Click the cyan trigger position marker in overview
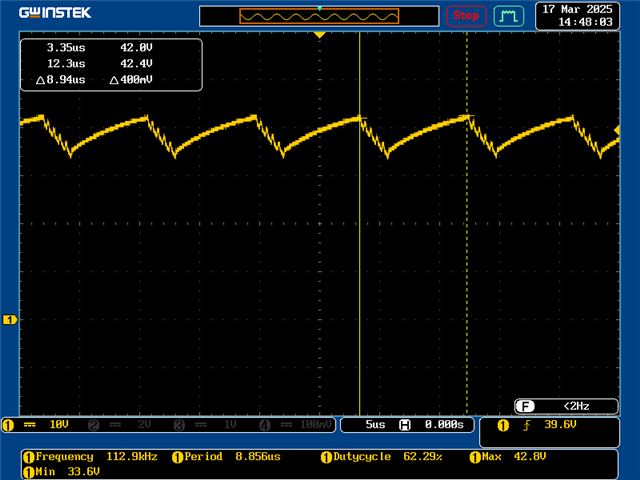Image resolution: width=640 pixels, height=480 pixels. click(x=320, y=9)
